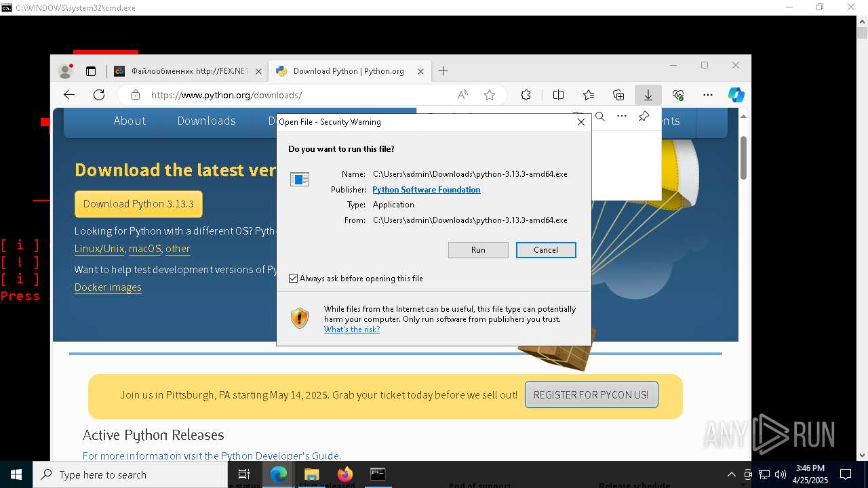Open File Explorer from the taskbar

click(311, 474)
